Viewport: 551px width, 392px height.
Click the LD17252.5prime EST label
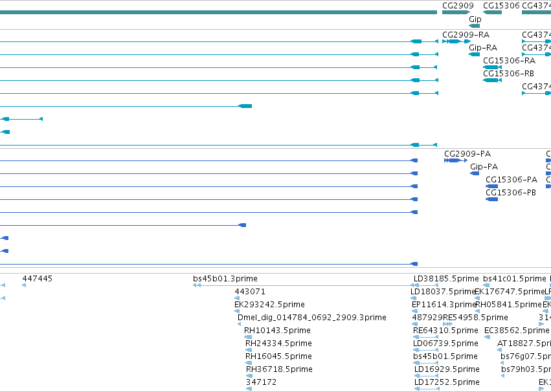[x=447, y=382]
